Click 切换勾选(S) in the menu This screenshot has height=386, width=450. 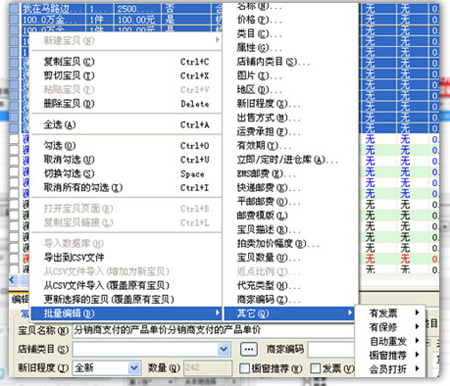pos(126,174)
